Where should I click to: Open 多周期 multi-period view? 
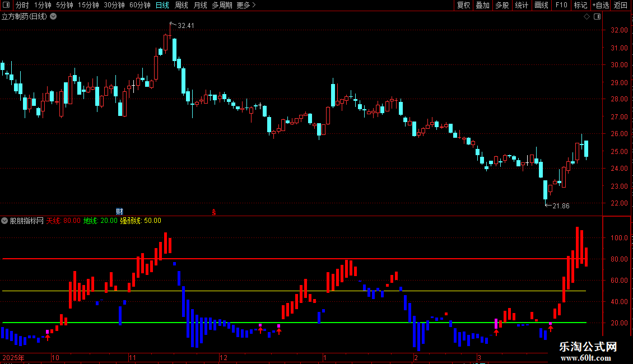[x=222, y=5]
